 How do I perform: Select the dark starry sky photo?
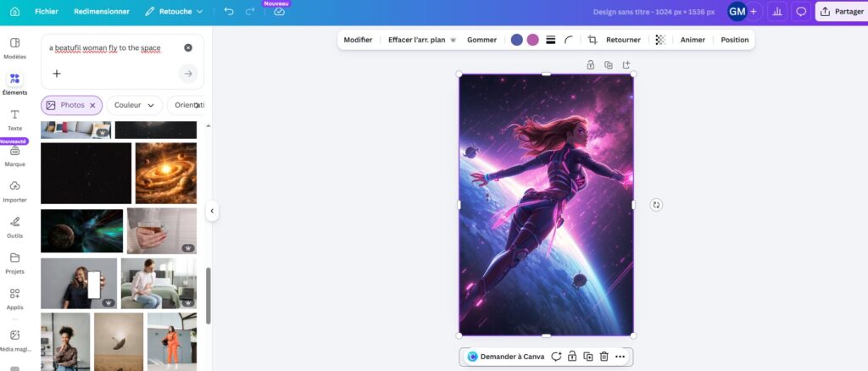coord(86,173)
